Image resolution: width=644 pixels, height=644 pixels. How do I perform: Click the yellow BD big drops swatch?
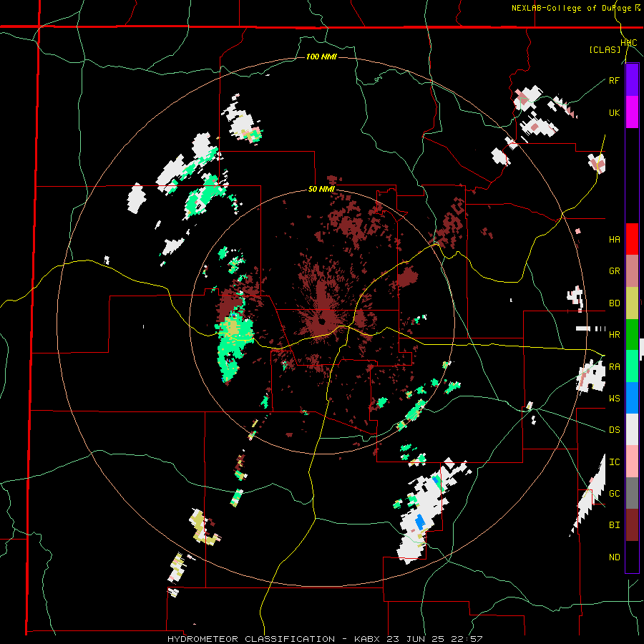[x=632, y=303]
